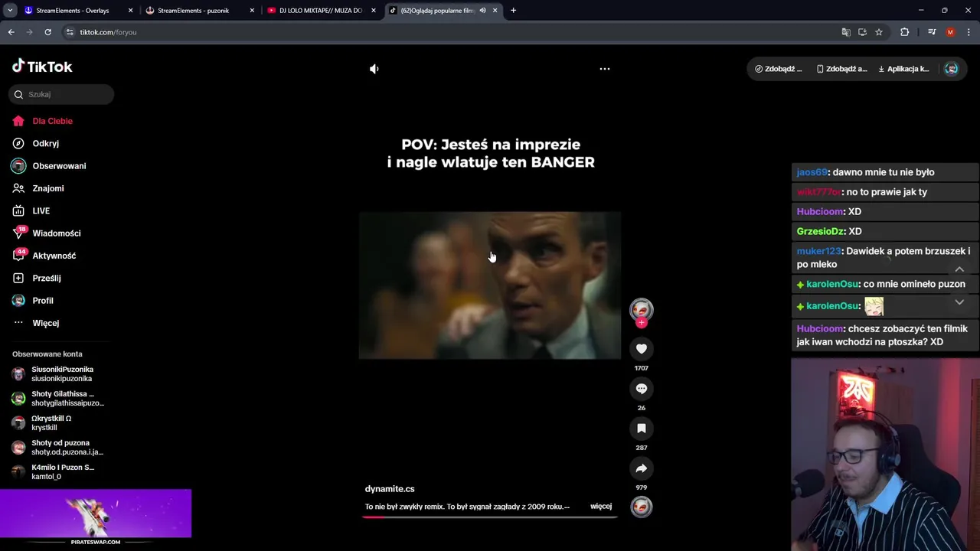Save the video with bookmark icon
980x551 pixels.
click(x=642, y=429)
